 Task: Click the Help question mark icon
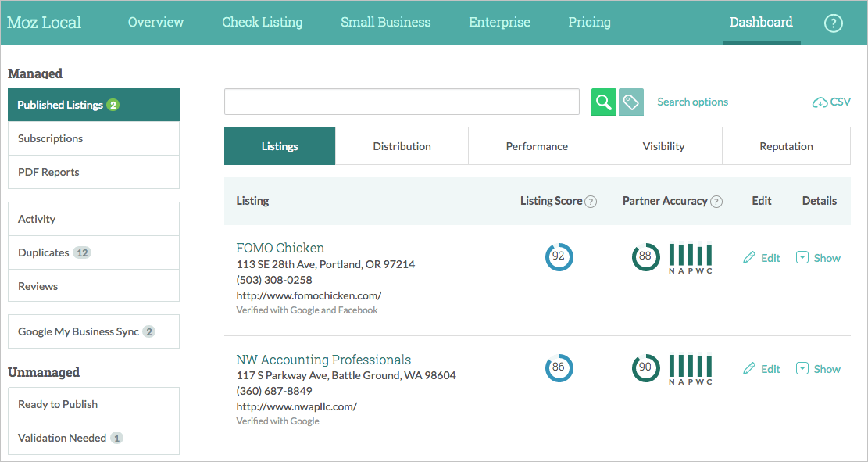click(833, 23)
